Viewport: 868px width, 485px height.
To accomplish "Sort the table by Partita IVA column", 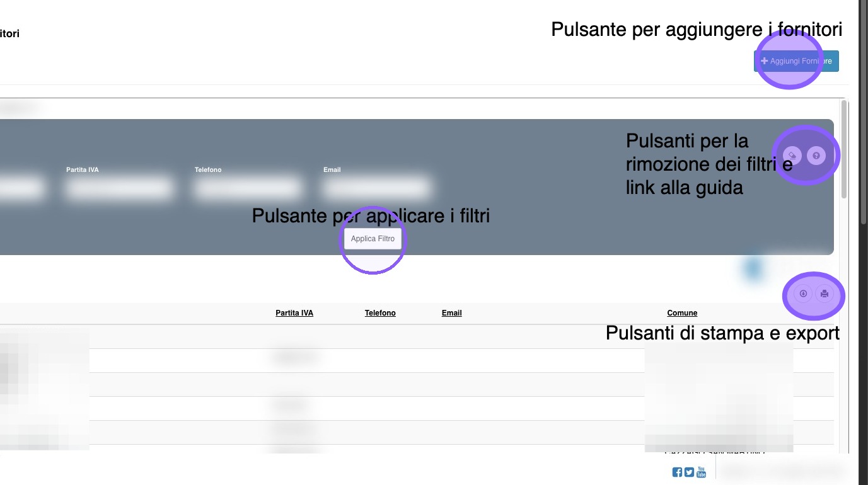I will pyautogui.click(x=294, y=313).
